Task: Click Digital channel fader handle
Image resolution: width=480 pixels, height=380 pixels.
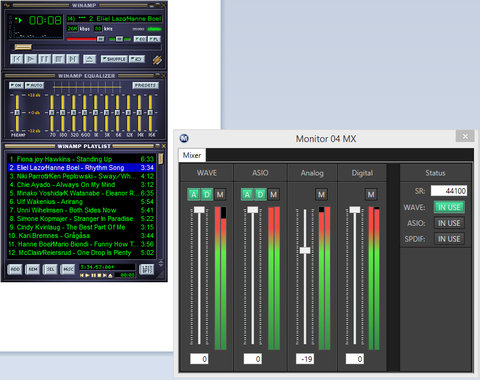Action: (x=355, y=210)
